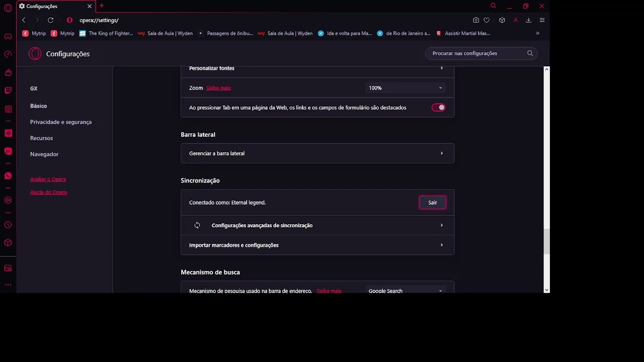644x362 pixels.
Task: Open GX Control speedometer icon in sidebar
Action: pos(8,54)
